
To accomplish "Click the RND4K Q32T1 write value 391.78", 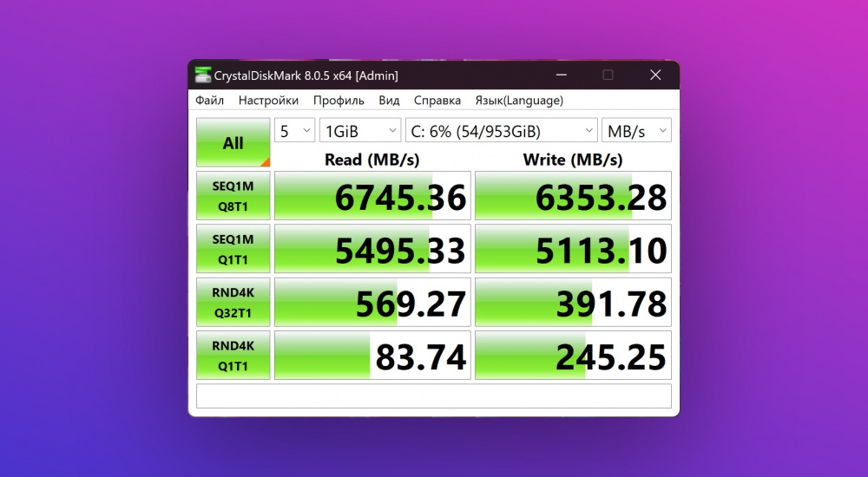I will pos(573,302).
